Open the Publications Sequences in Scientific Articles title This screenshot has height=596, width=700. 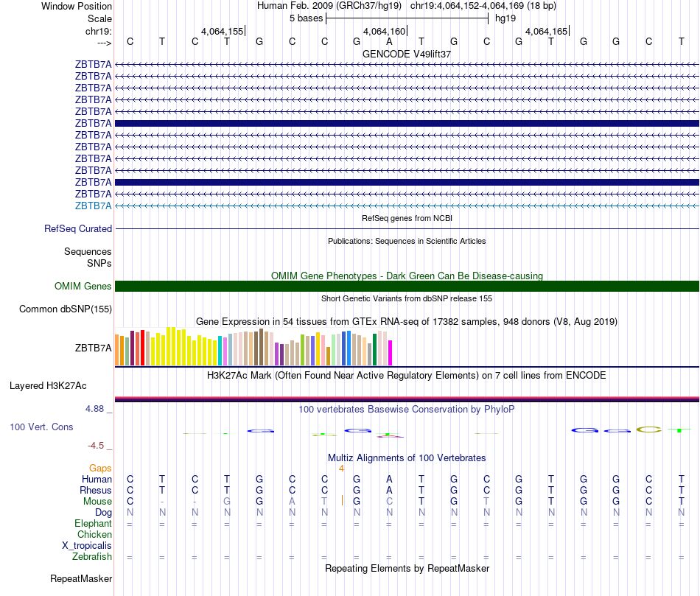click(407, 241)
